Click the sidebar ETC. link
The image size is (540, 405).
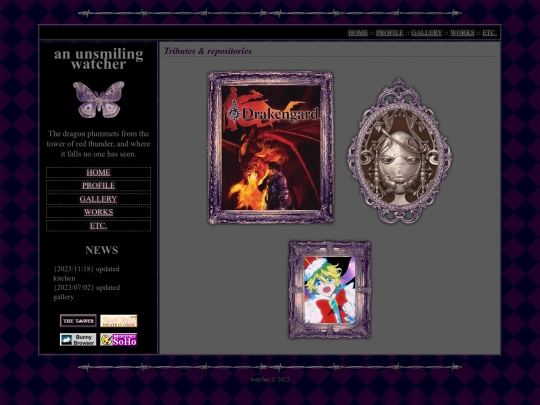click(x=98, y=226)
